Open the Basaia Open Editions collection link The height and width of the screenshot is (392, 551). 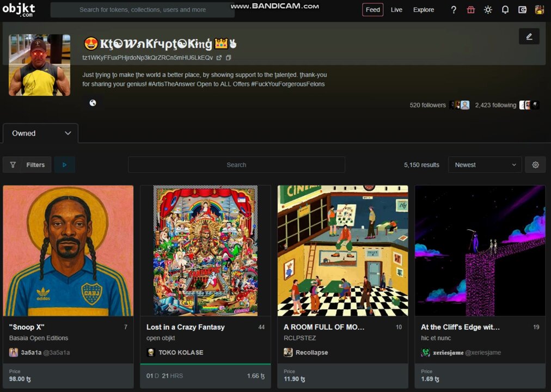[39, 338]
